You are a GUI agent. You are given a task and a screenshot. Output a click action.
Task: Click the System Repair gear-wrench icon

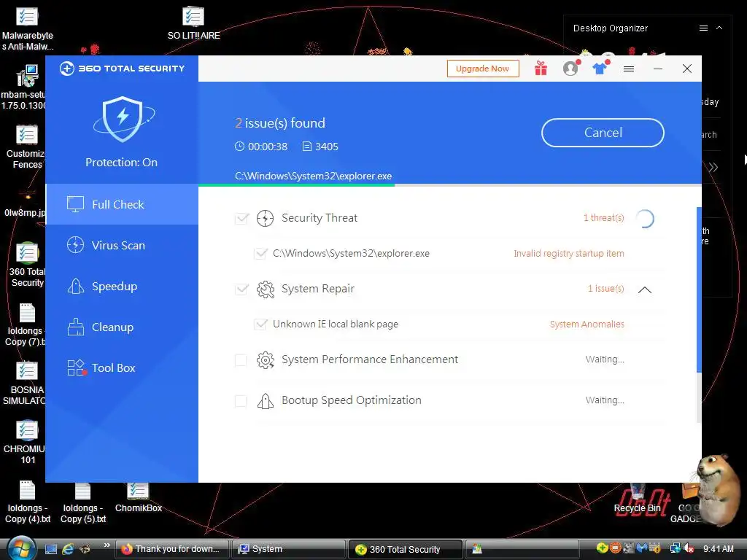(266, 289)
